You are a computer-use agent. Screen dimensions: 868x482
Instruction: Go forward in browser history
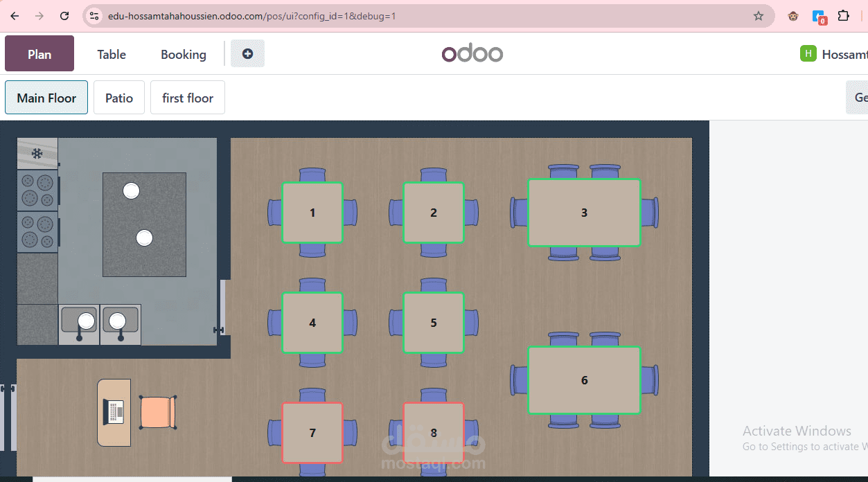click(x=39, y=15)
